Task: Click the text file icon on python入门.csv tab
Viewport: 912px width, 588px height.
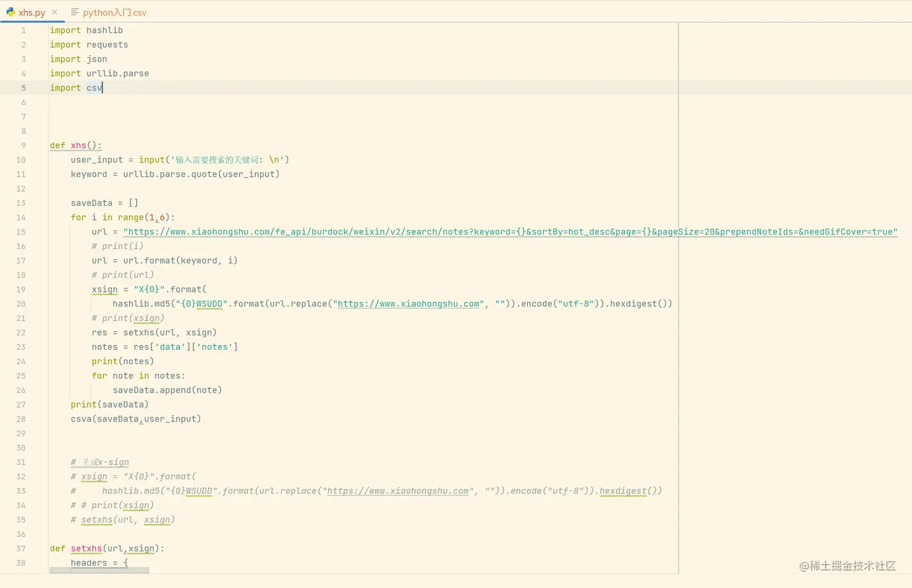Action: pos(75,11)
